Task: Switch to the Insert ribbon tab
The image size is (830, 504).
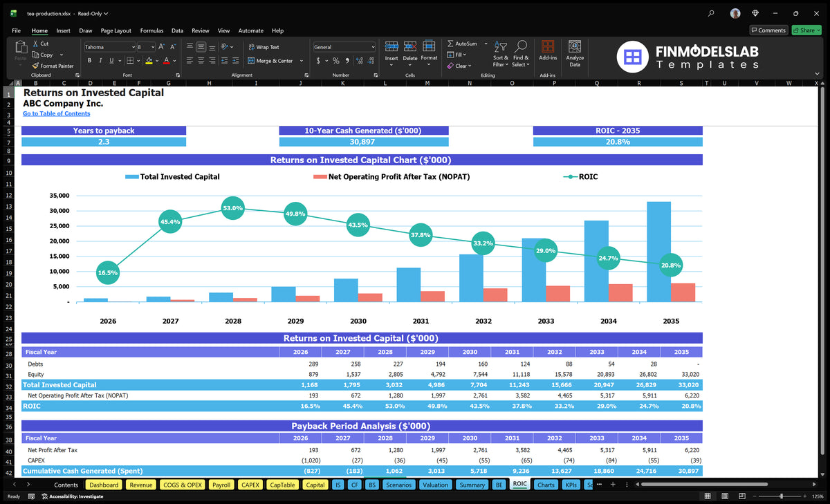Action: (x=63, y=30)
